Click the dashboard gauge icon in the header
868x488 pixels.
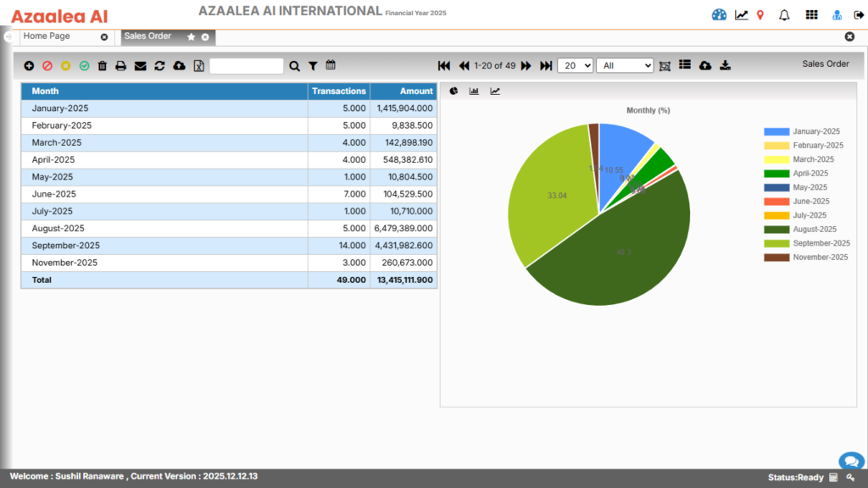click(x=719, y=14)
